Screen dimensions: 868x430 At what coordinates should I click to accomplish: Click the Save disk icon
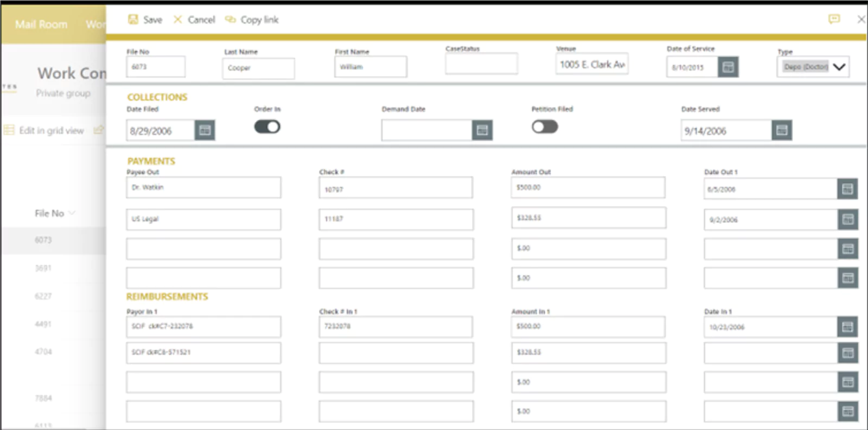[133, 20]
